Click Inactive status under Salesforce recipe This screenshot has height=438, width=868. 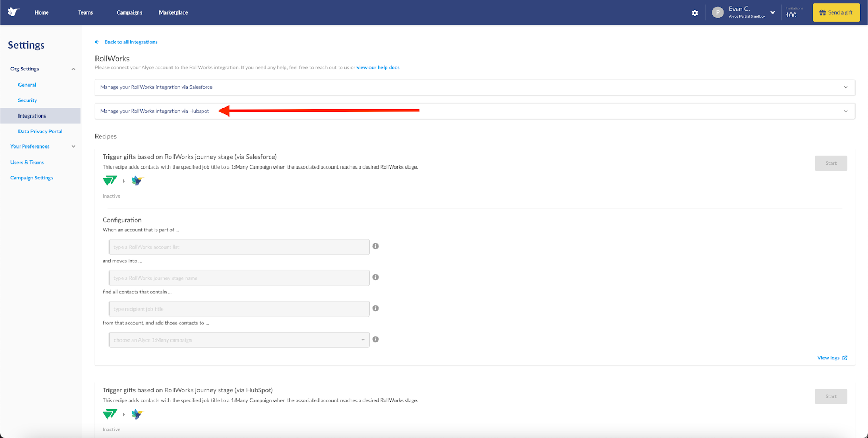point(112,196)
